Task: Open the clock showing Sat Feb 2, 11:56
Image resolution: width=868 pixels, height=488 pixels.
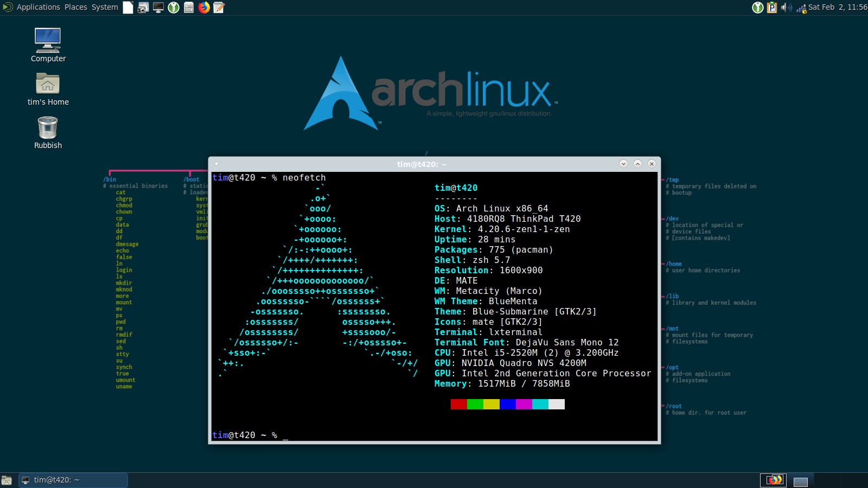Action: [x=838, y=7]
